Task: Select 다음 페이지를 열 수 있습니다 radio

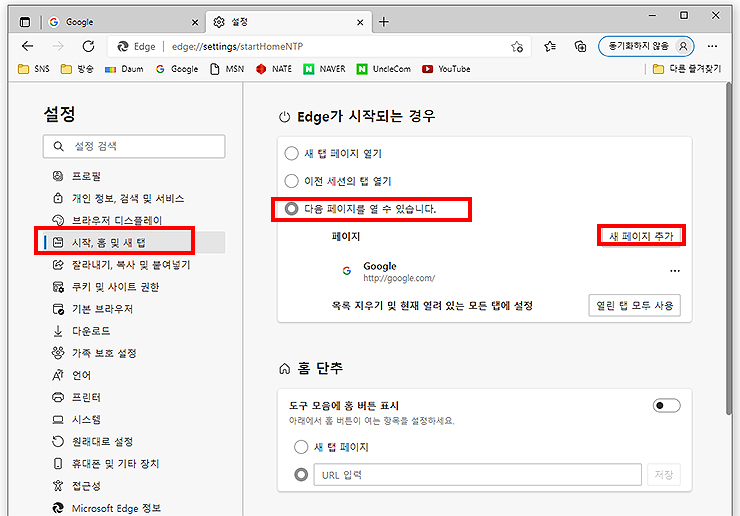Action: (x=291, y=209)
